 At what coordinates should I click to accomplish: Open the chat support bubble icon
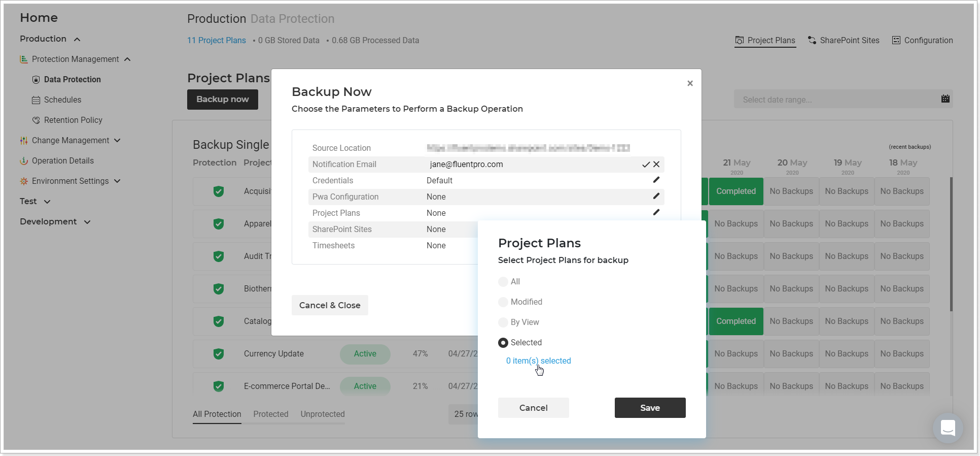tap(948, 428)
